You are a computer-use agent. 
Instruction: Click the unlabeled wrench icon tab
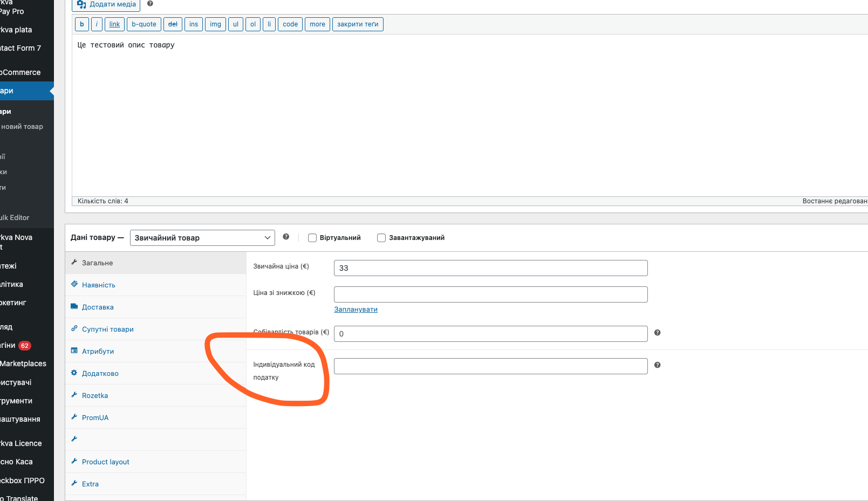point(74,439)
